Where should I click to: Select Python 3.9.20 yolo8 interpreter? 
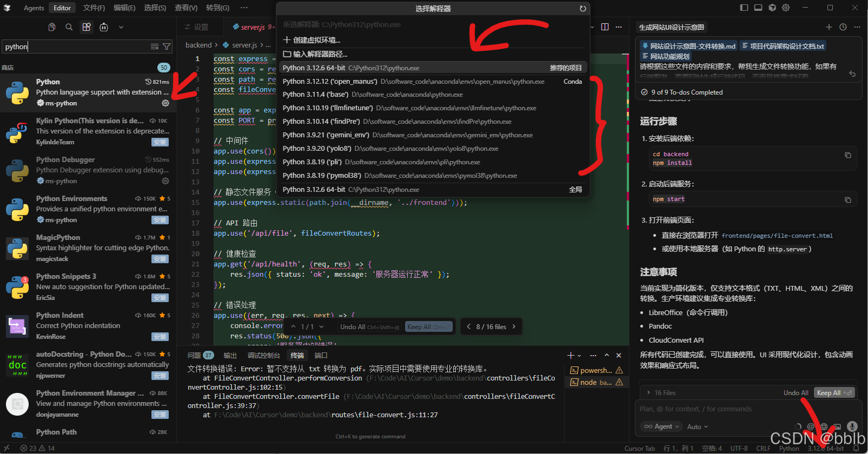[433, 149]
